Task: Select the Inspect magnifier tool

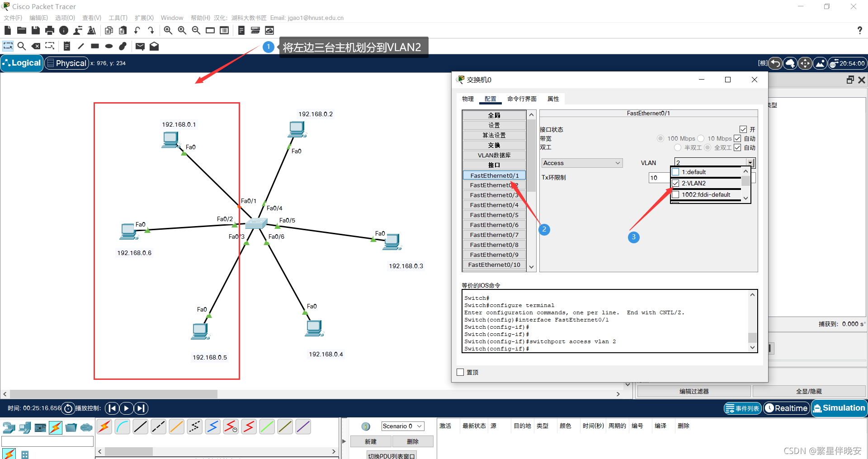Action: [x=22, y=46]
